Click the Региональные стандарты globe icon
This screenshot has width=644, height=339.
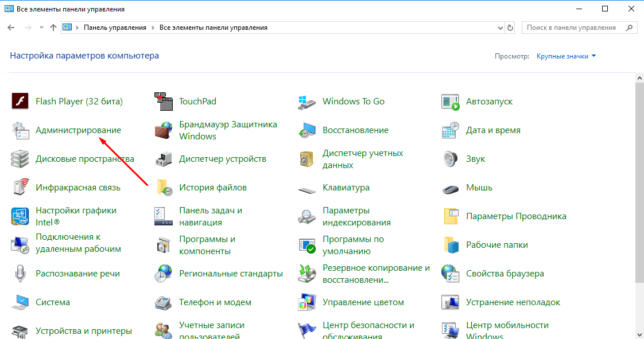click(x=164, y=274)
